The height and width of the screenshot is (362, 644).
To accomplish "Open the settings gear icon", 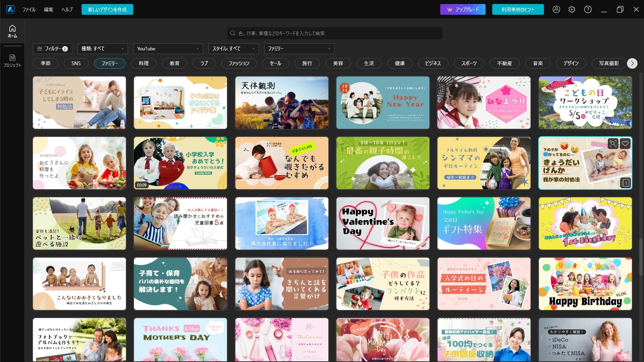I will click(x=571, y=9).
